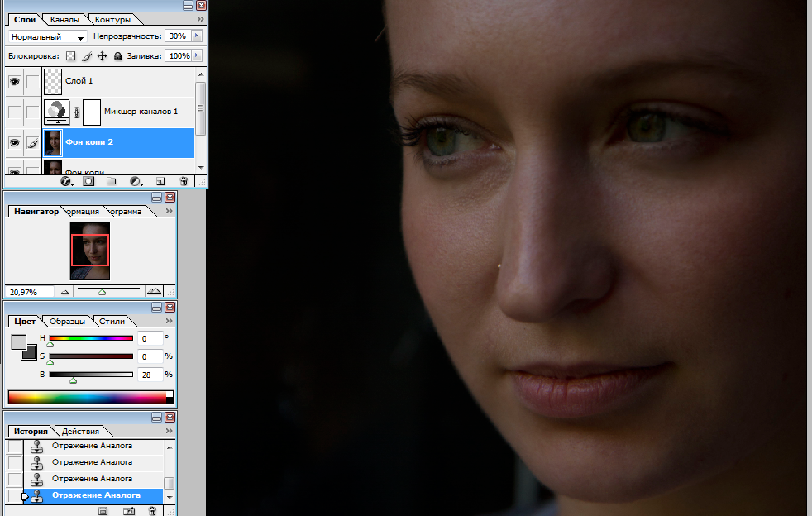This screenshot has width=812, height=516.
Task: Lock all with the padlock icon
Action: [117, 56]
